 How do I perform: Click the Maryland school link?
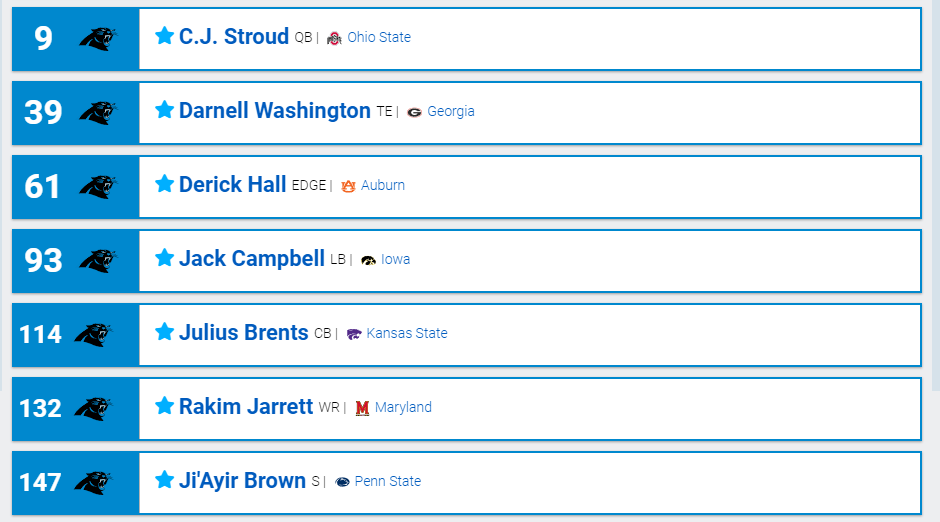pyautogui.click(x=403, y=407)
